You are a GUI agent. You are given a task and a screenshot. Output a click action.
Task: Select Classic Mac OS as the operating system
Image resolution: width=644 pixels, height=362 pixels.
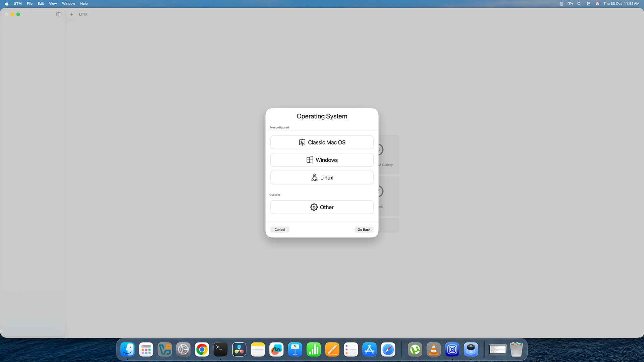click(322, 142)
